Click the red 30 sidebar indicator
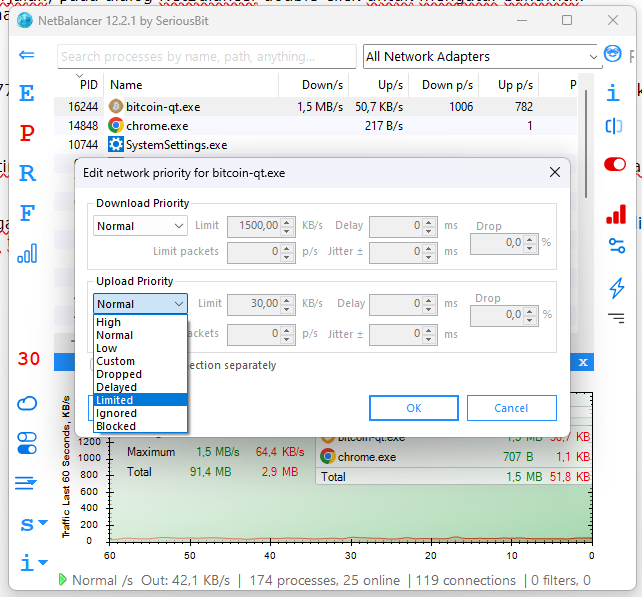This screenshot has height=597, width=642. point(29,359)
